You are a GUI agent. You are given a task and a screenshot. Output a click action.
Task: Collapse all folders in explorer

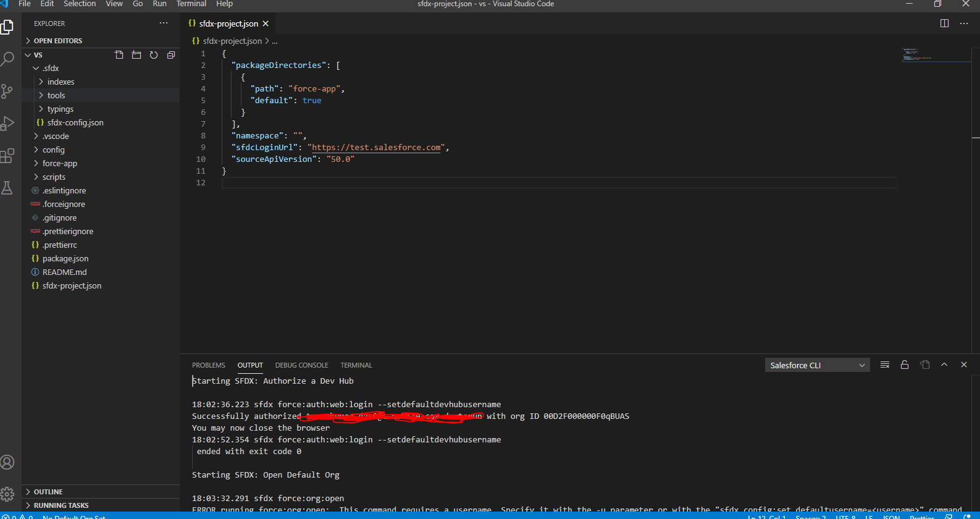[171, 55]
